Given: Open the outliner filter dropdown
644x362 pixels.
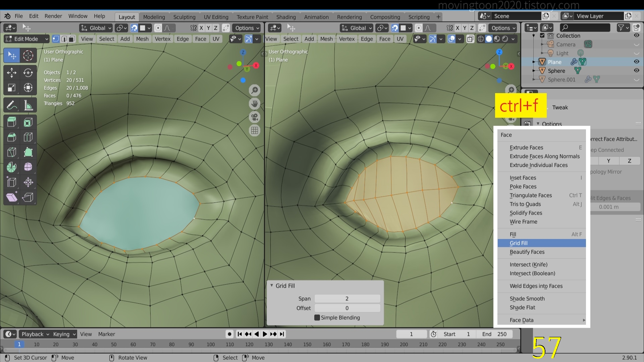Looking at the screenshot, I should tap(624, 28).
